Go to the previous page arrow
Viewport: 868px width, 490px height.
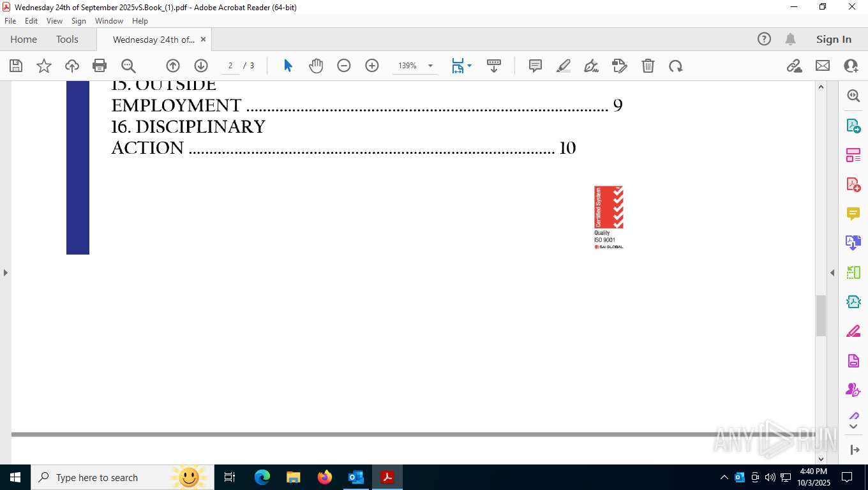[173, 66]
